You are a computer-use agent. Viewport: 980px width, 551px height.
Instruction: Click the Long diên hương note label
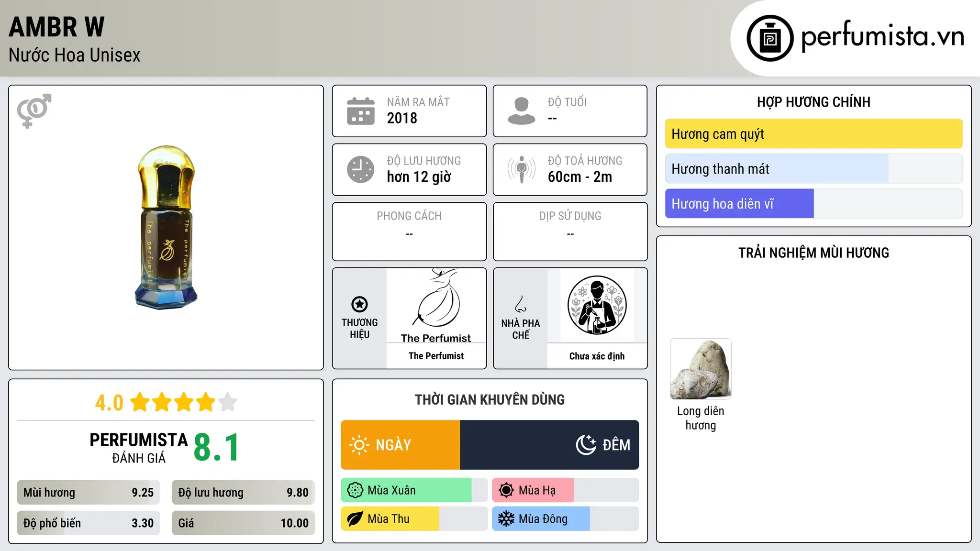click(x=701, y=418)
